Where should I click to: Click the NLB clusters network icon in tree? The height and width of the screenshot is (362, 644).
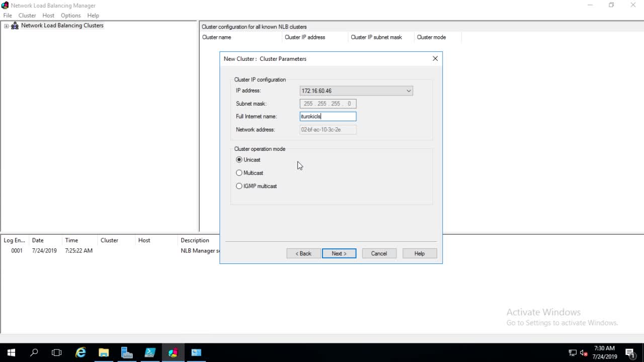(15, 26)
